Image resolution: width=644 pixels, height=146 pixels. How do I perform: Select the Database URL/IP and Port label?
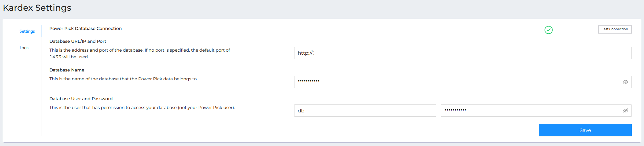point(78,41)
